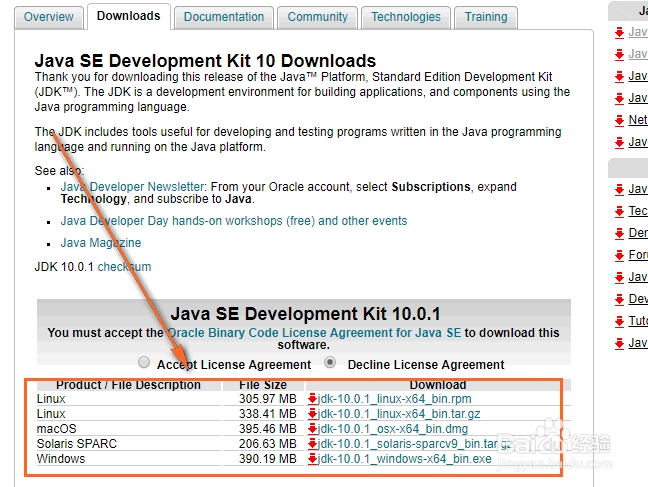Click the 'Product / File Description' column header

[129, 385]
